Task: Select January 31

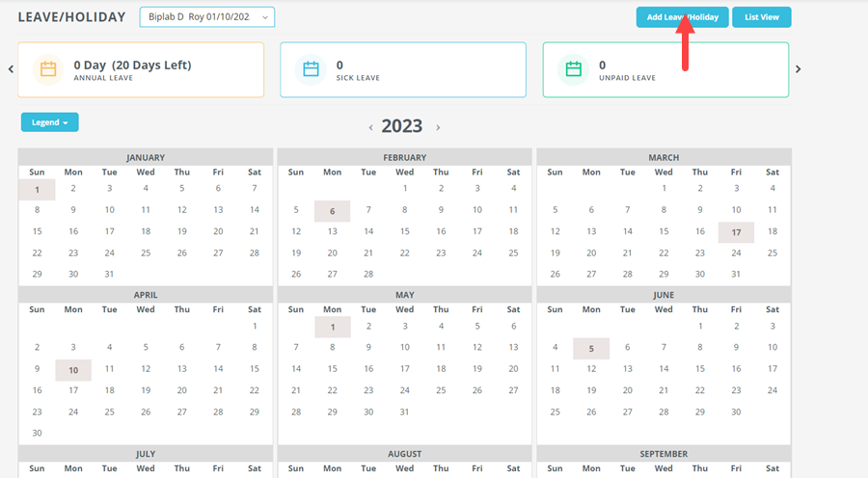Action: (109, 274)
